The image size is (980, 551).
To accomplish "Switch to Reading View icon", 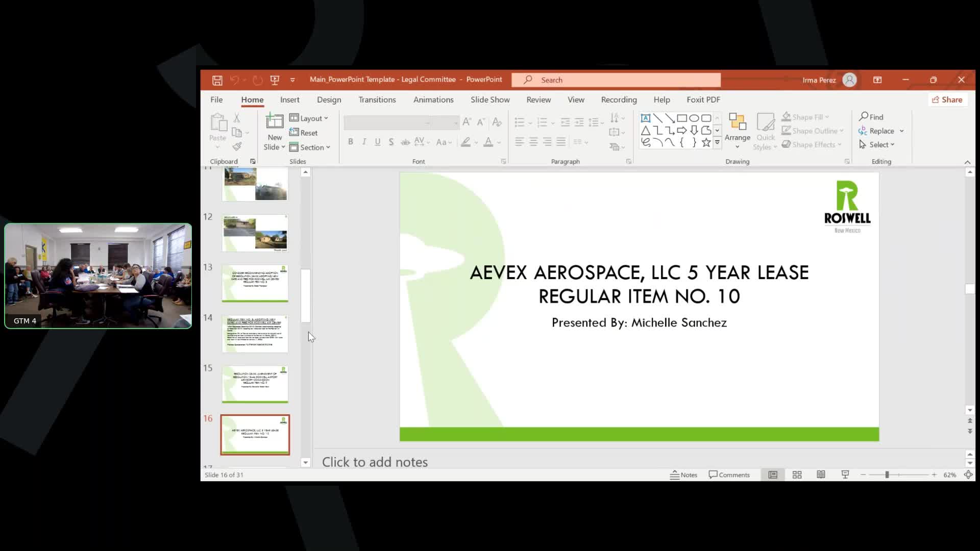I will coord(821,475).
